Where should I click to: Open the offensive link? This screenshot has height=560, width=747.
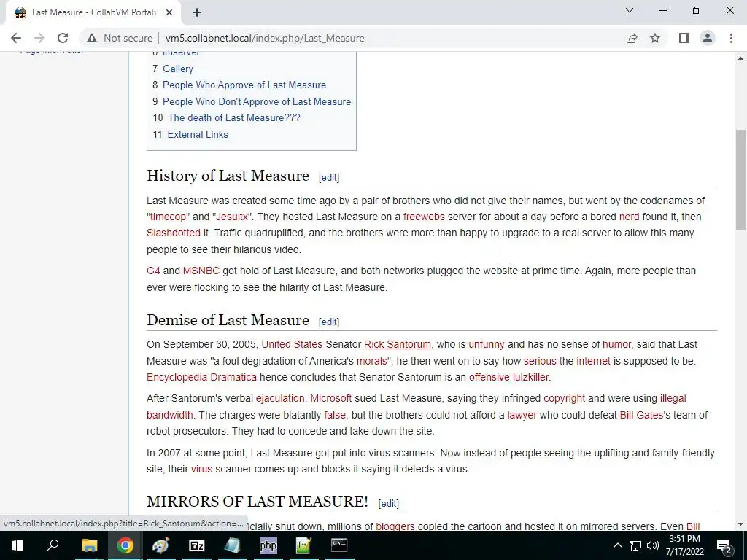point(489,377)
